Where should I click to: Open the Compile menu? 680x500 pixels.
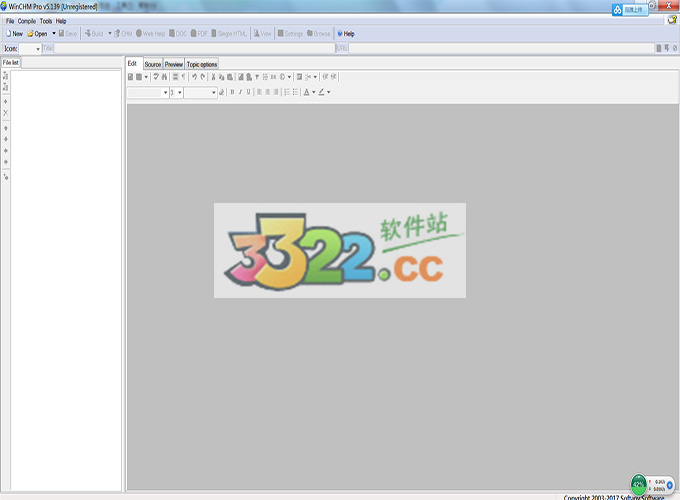26,21
